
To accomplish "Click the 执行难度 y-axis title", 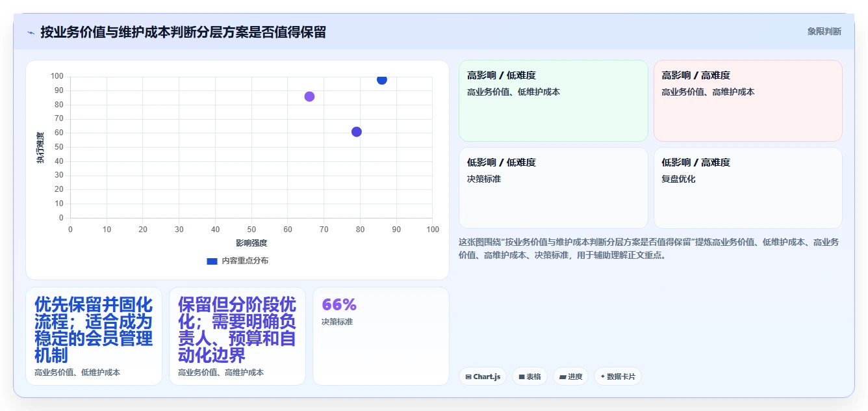I will click(x=40, y=147).
